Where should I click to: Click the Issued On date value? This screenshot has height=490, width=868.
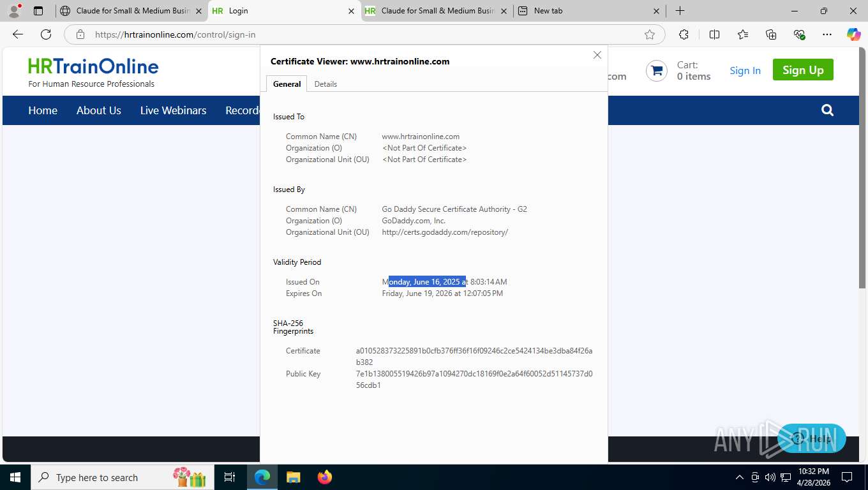pos(444,282)
